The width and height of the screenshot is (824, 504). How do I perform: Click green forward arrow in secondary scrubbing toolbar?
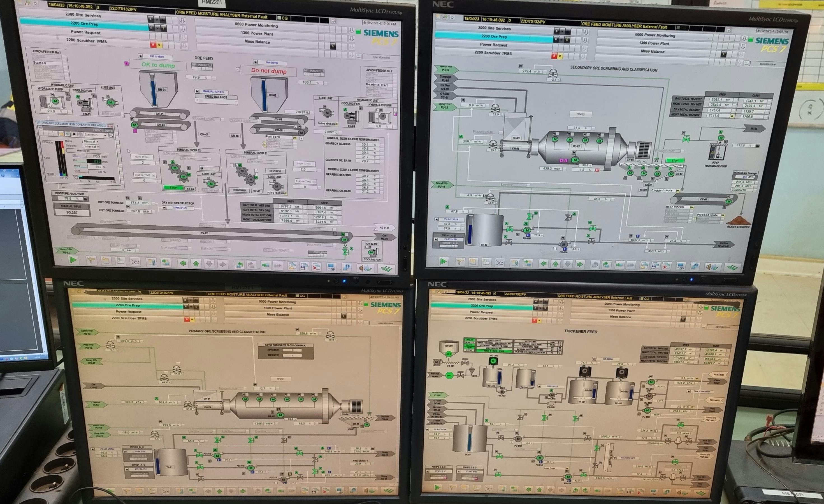coord(580,264)
